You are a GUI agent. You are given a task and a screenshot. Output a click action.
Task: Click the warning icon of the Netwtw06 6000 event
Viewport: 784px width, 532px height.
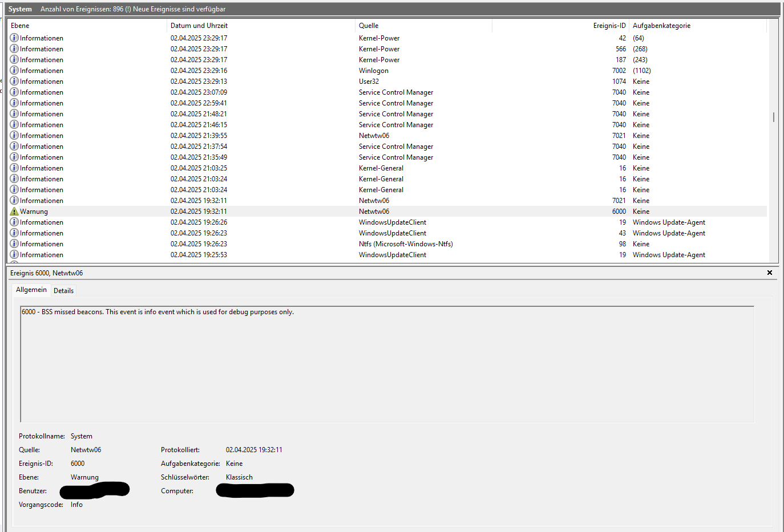tap(14, 212)
